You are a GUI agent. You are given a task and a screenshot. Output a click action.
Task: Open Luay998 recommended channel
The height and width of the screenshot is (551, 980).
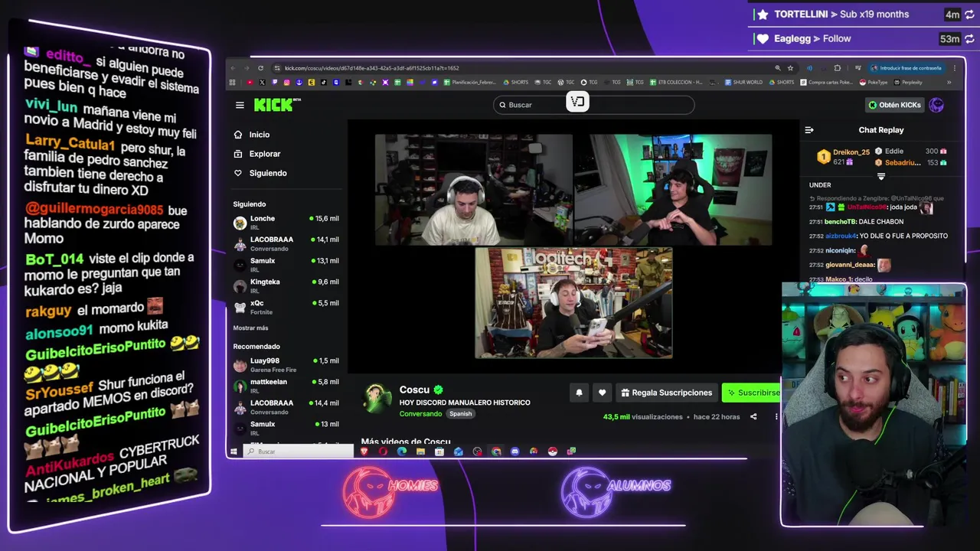click(x=286, y=364)
